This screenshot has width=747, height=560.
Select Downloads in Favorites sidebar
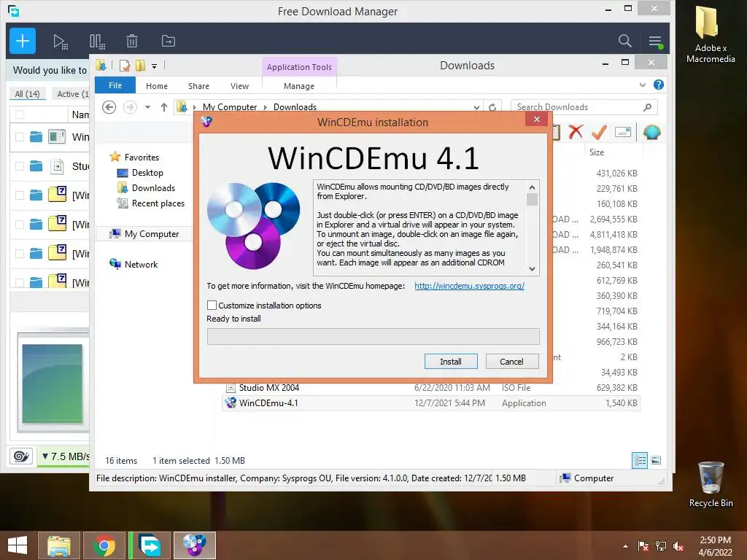coord(153,188)
